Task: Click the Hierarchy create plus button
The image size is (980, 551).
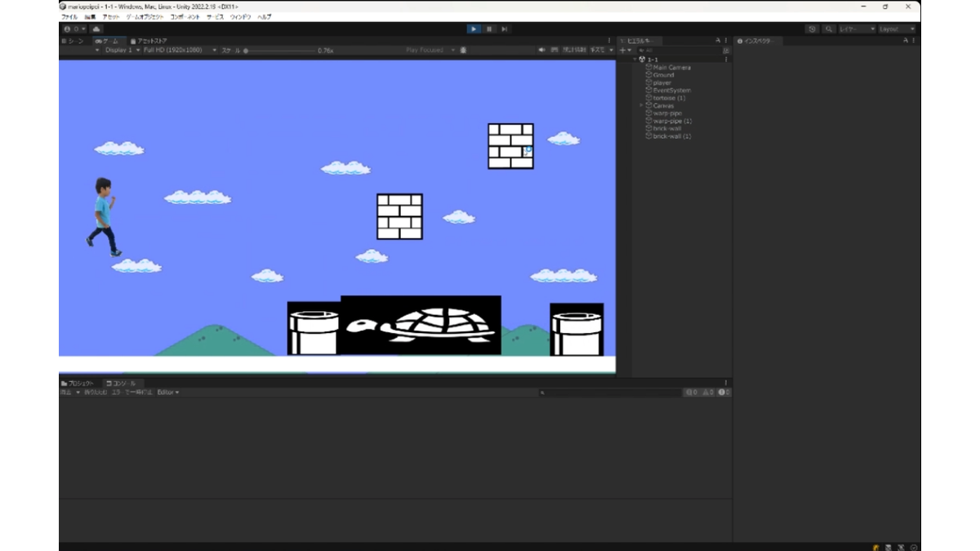Action: point(624,50)
